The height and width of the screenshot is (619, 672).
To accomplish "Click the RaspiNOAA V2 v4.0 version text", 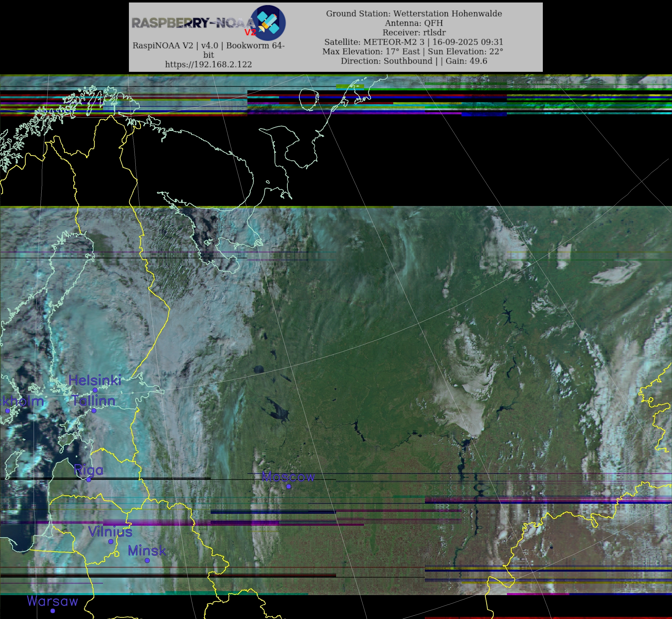I will (208, 50).
